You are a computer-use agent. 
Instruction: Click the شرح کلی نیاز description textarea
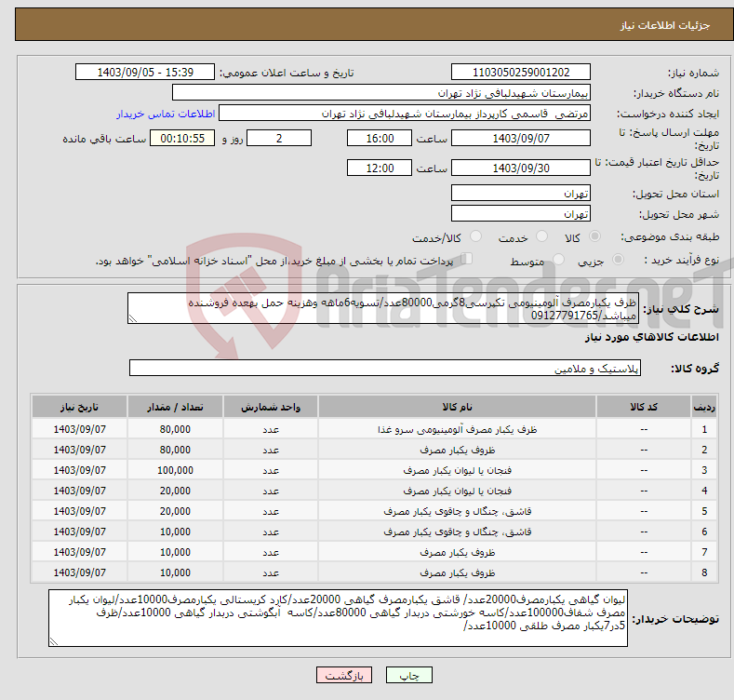[383, 308]
